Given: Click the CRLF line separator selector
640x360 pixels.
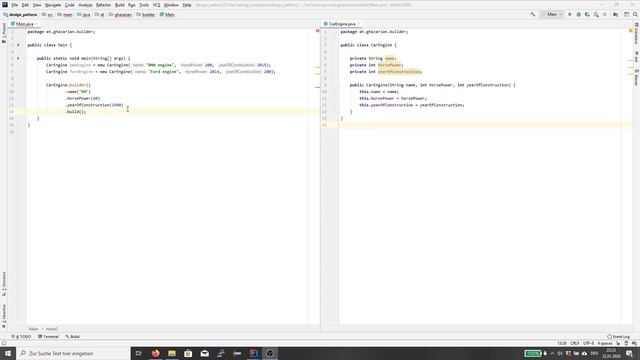Looking at the screenshot, I should click(575, 343).
